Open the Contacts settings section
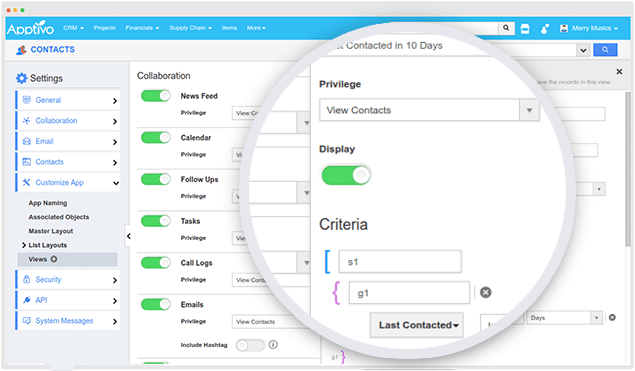Screen dimensions: 635x371 point(68,162)
